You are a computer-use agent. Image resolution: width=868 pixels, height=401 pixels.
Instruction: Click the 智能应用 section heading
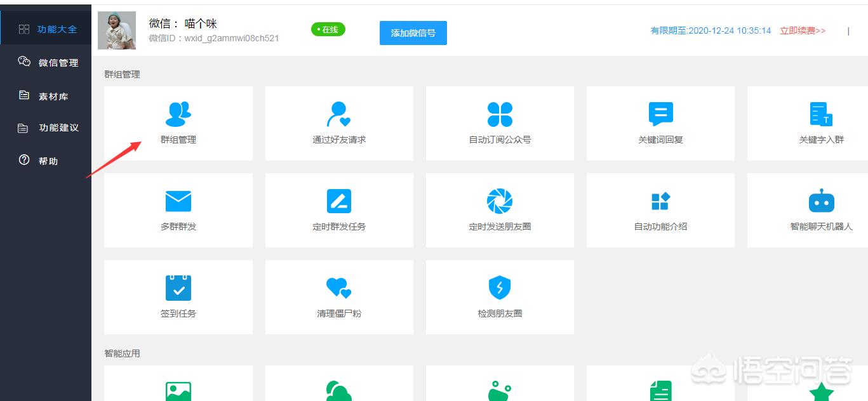pyautogui.click(x=122, y=353)
